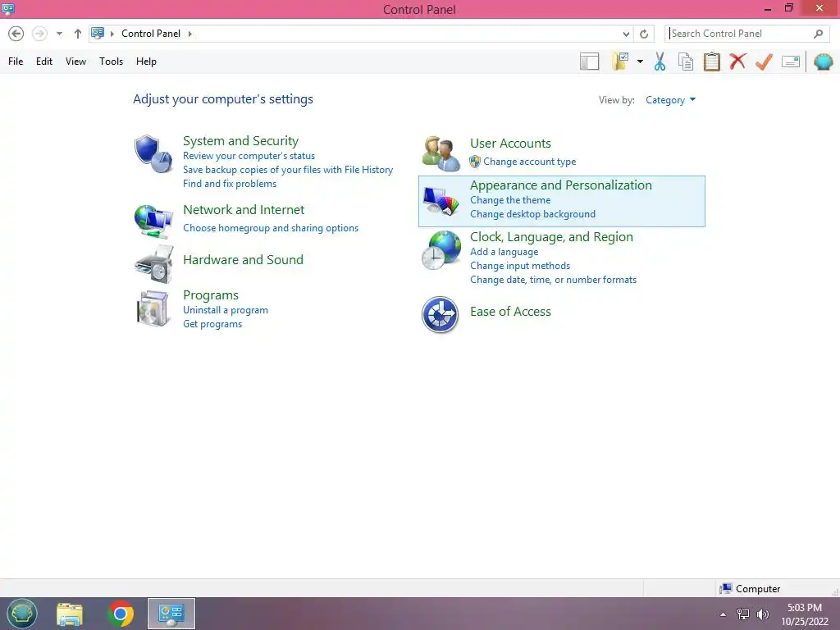This screenshot has height=630, width=840.
Task: Click the Copy toolbar icon
Action: (685, 62)
